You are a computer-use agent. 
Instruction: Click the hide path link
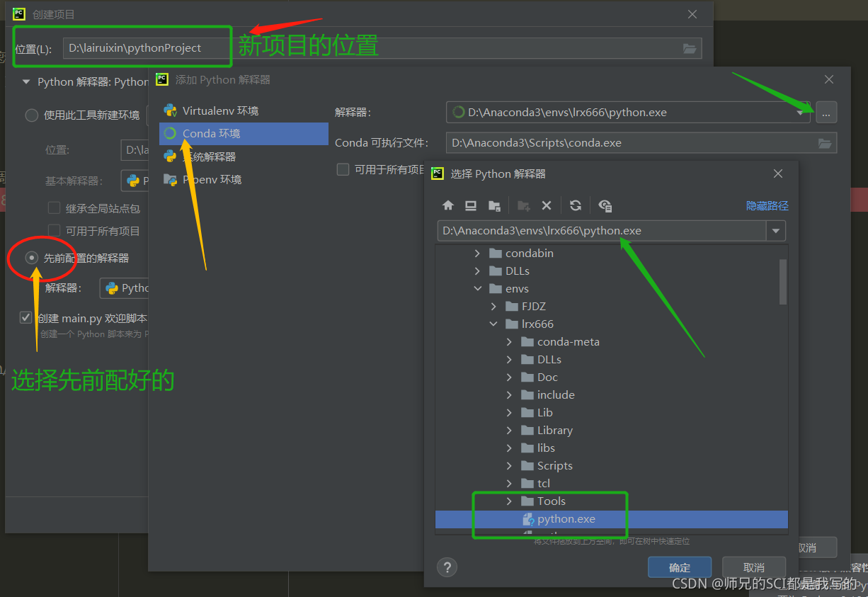pos(767,205)
